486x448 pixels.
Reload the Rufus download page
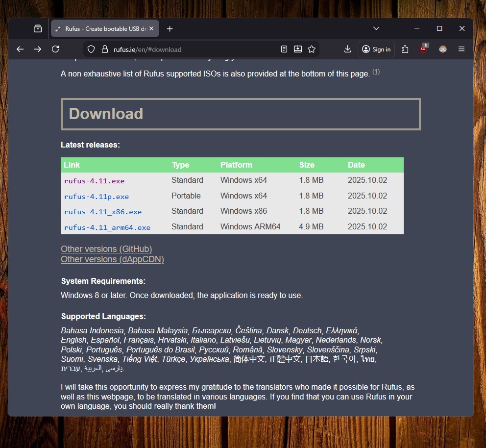pos(55,49)
